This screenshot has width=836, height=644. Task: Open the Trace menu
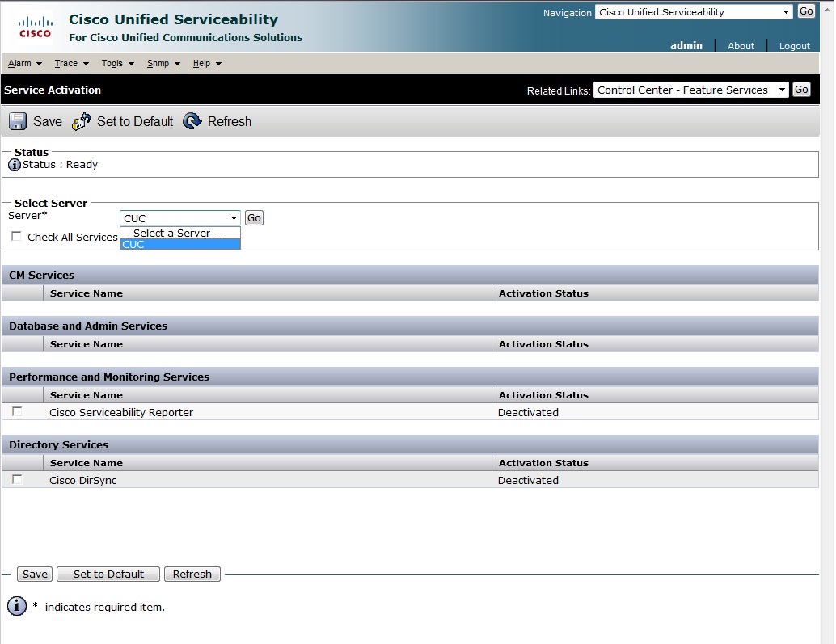71,63
